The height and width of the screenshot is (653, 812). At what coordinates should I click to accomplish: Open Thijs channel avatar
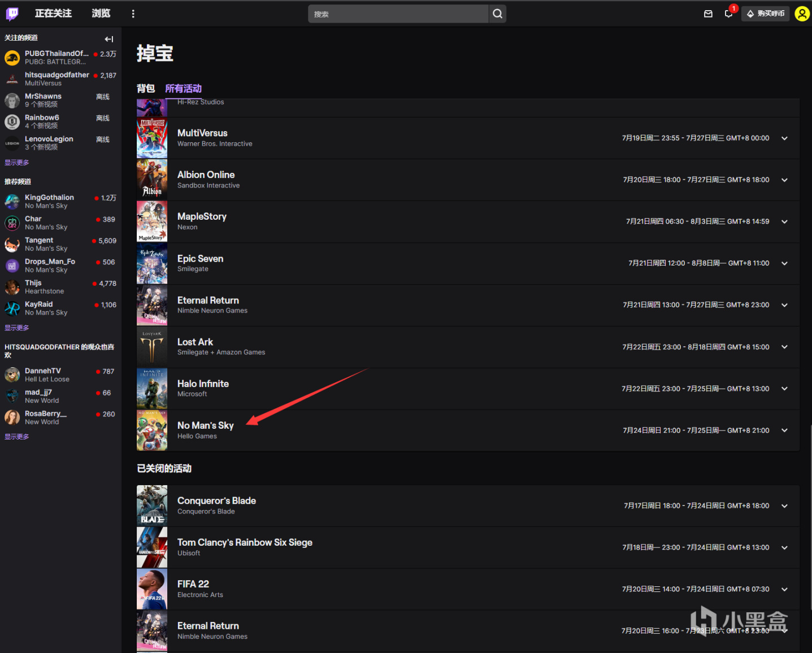click(12, 287)
